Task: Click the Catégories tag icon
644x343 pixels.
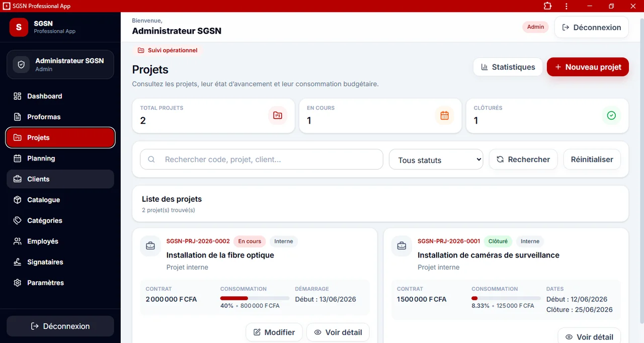Action: 18,220
